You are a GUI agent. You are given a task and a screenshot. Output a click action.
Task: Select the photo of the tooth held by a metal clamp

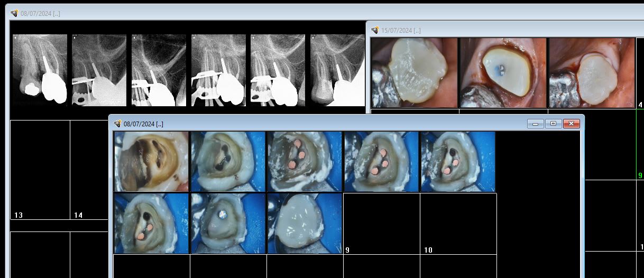228,224
